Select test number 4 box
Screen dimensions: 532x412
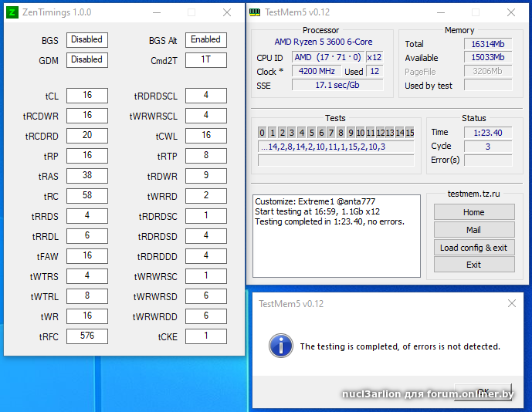(x=302, y=133)
